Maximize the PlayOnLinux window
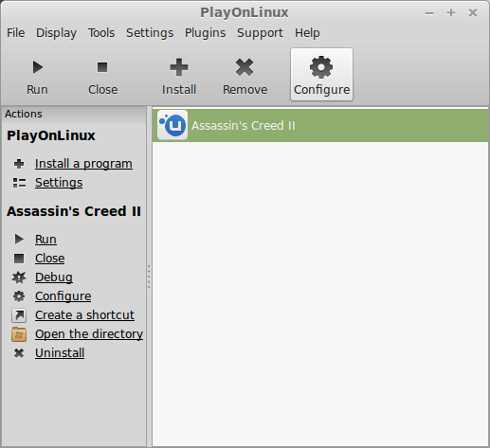This screenshot has width=490, height=448. 451,12
